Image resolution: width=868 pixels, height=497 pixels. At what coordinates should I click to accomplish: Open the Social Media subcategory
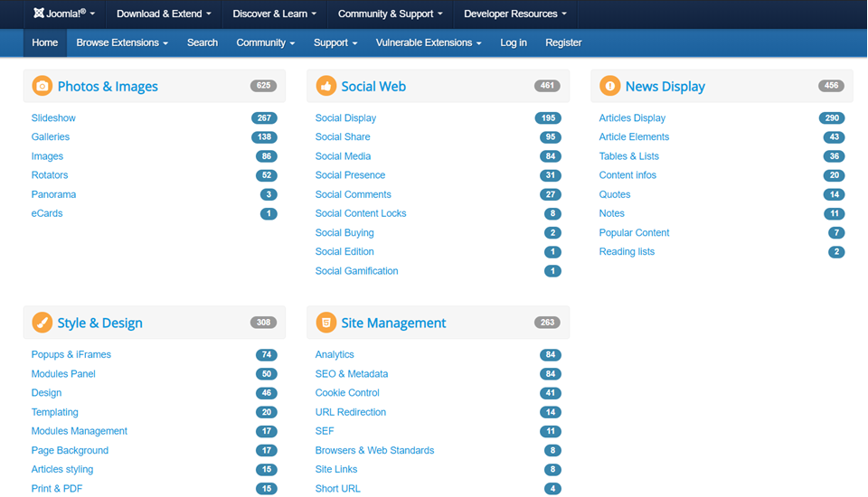[x=343, y=156]
